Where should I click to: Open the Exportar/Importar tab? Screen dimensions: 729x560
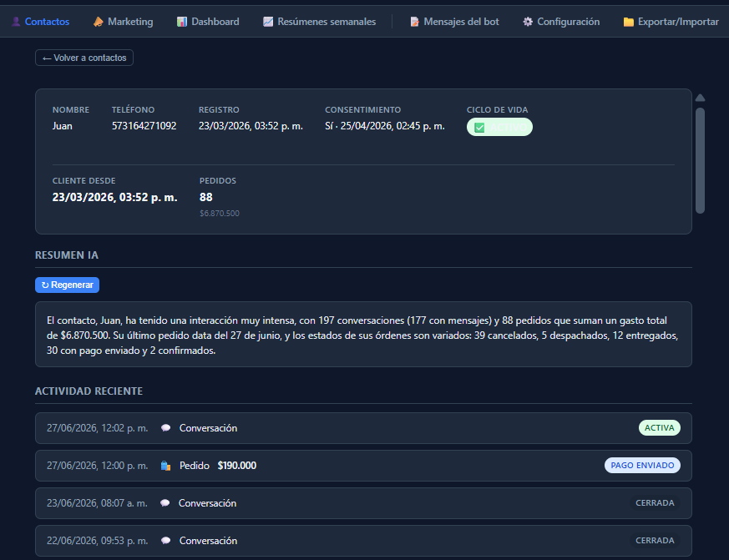[x=671, y=22]
